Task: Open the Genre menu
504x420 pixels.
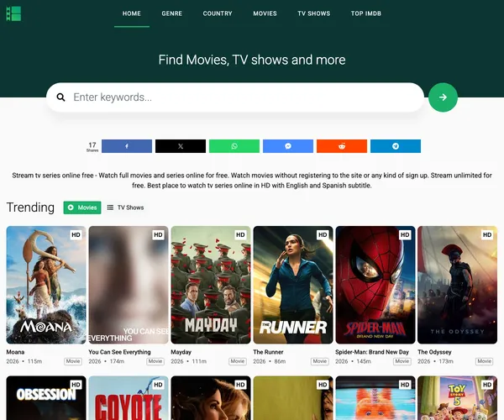Action: coord(172,13)
